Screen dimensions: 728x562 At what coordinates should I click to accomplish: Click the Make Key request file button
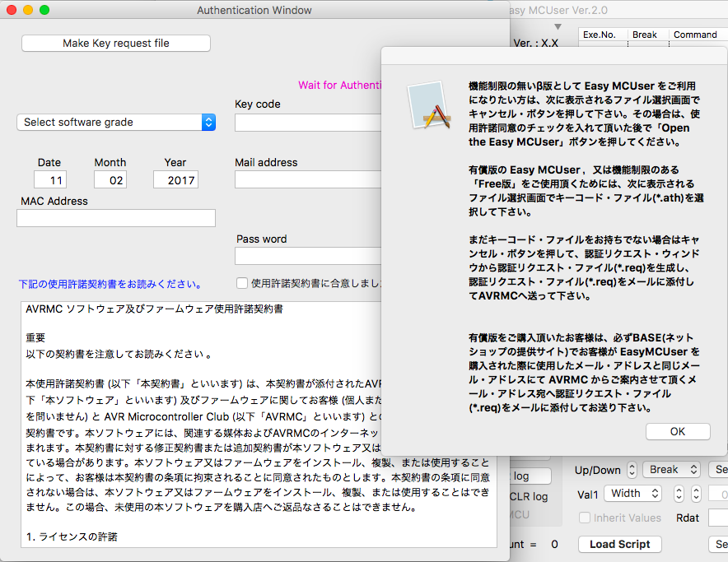tap(116, 43)
